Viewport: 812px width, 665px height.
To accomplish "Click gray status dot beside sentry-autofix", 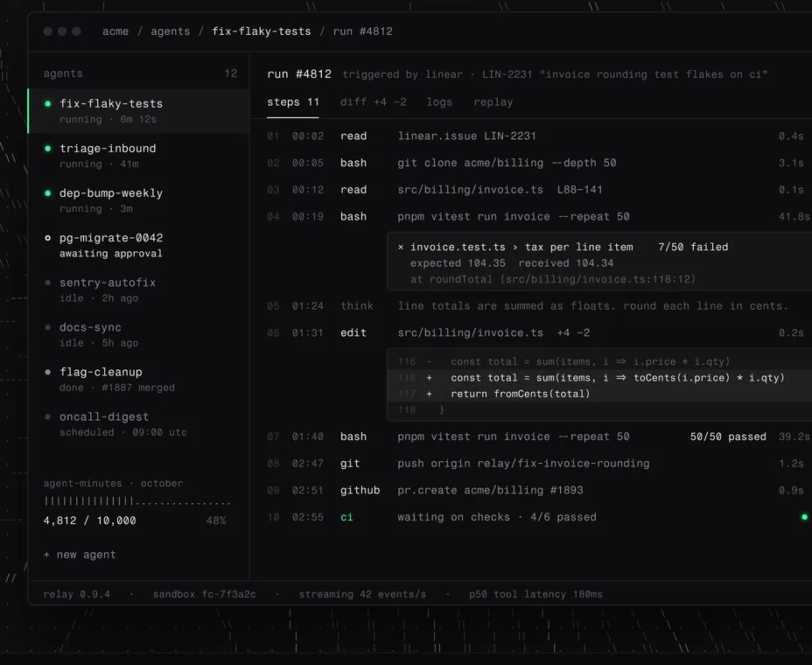I will click(x=47, y=283).
